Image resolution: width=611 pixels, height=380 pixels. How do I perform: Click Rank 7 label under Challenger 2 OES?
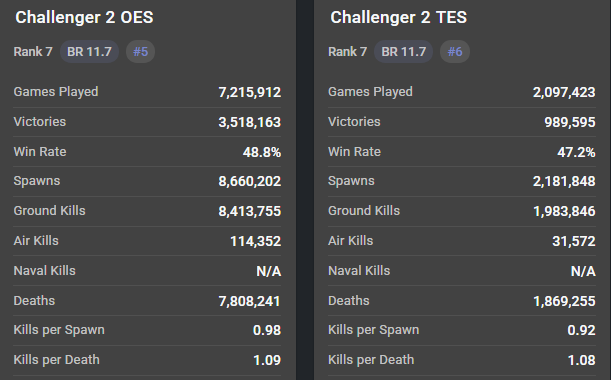(x=33, y=51)
